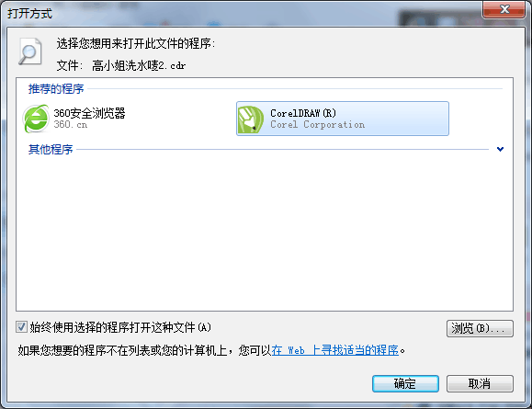Image resolution: width=532 pixels, height=409 pixels.
Task: Click the 打开方式 title bar text
Action: coord(29,14)
